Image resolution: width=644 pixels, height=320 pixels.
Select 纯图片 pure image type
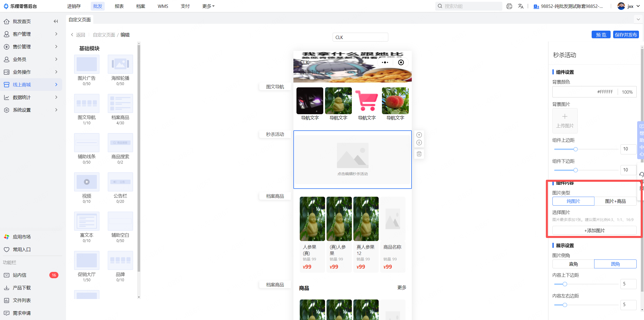pos(573,201)
